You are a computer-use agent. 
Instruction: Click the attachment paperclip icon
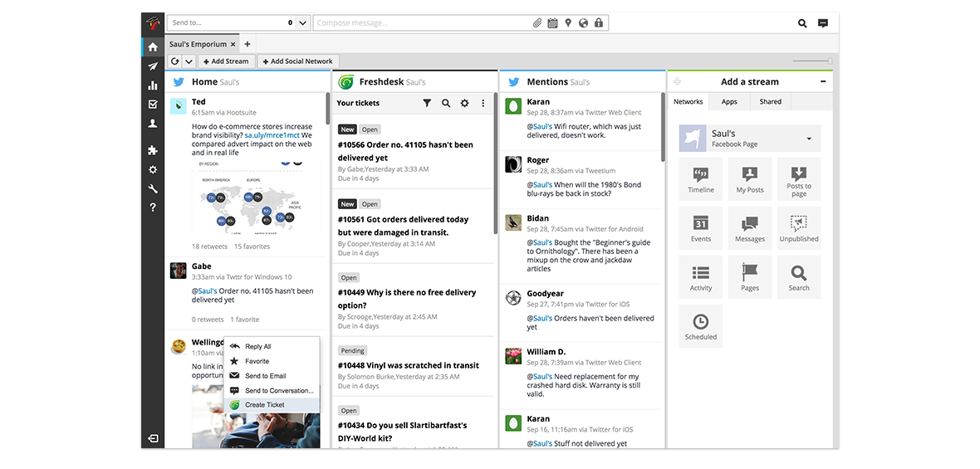coord(537,23)
